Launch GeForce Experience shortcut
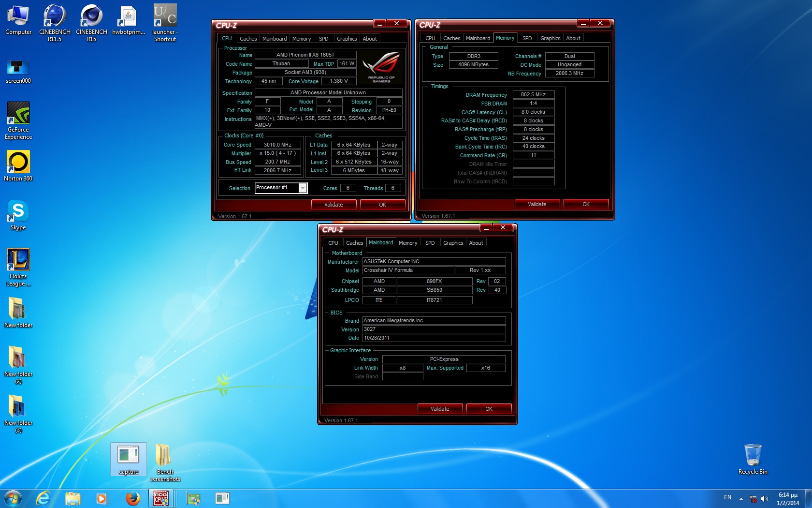Image resolution: width=812 pixels, height=508 pixels. click(18, 121)
